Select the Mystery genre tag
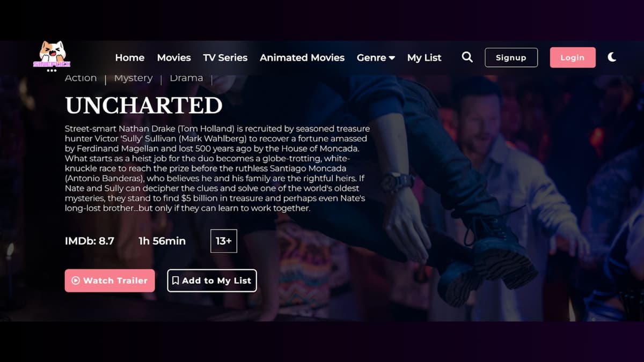 click(134, 78)
